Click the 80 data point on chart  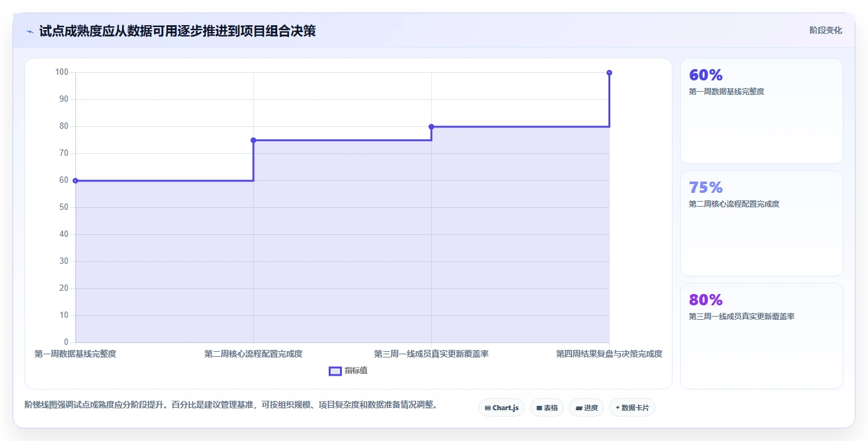(431, 126)
